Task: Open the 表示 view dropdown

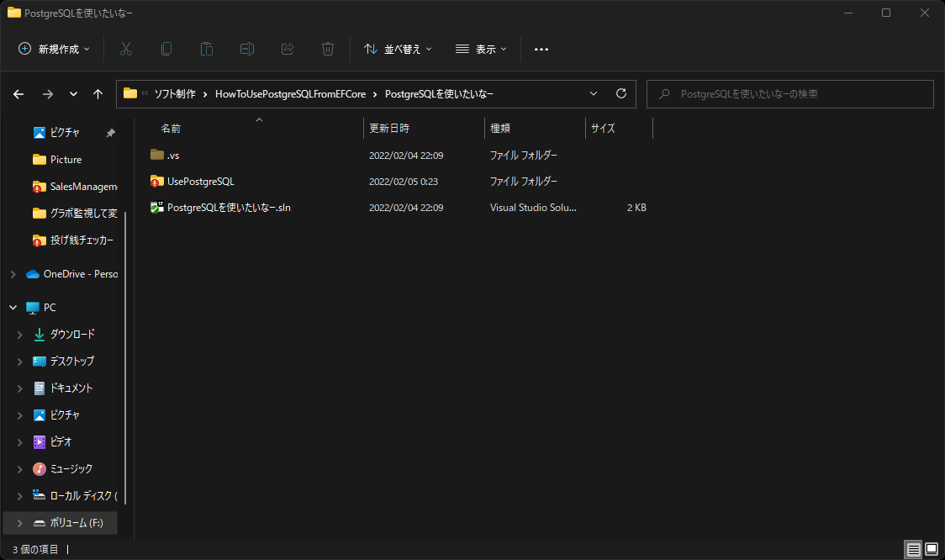Action: click(481, 49)
